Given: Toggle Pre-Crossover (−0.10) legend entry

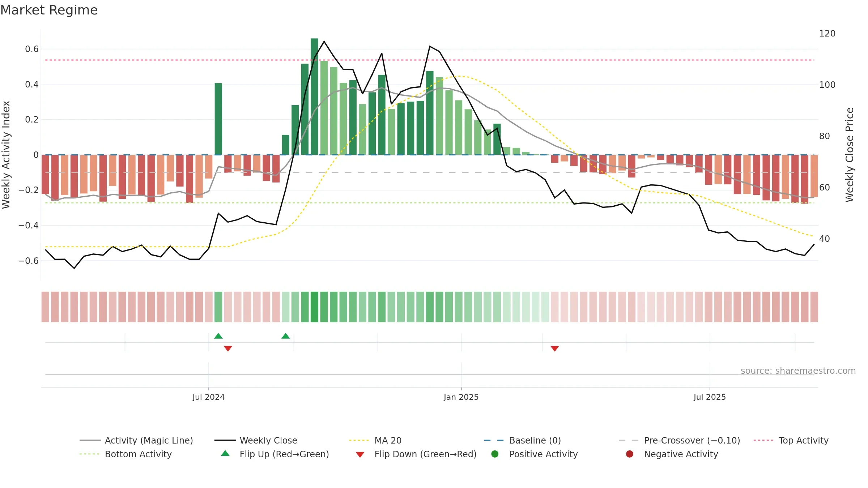Looking at the screenshot, I should pyautogui.click(x=680, y=440).
